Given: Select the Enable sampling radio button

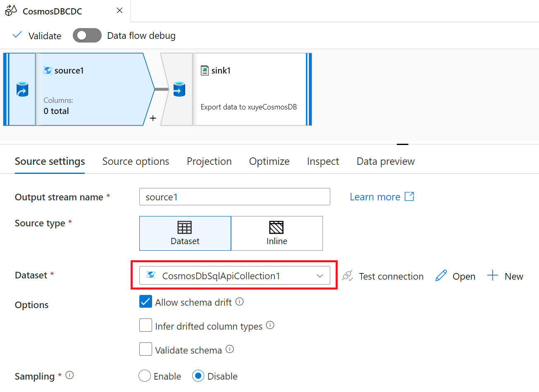Looking at the screenshot, I should (x=145, y=376).
